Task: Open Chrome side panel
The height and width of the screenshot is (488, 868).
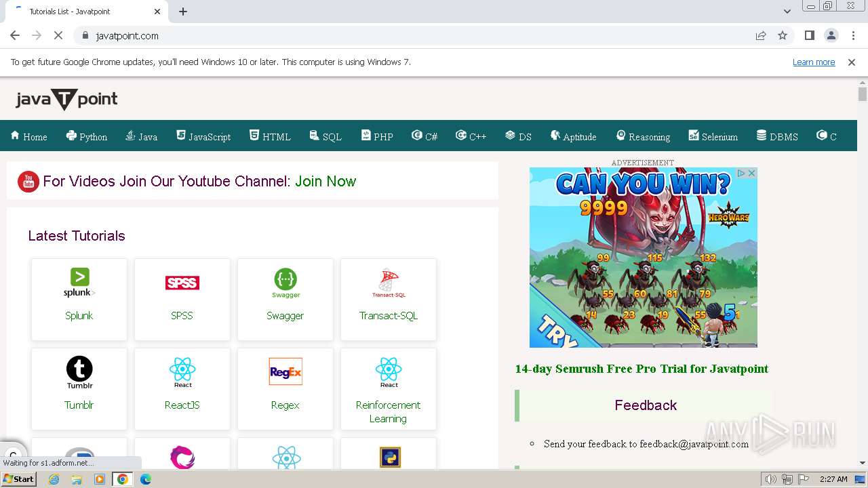Action: (x=809, y=35)
